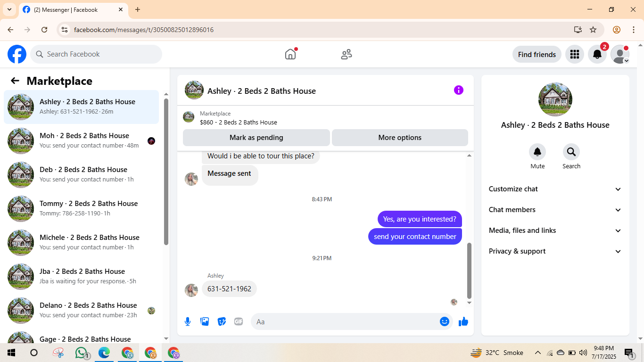644x362 pixels.
Task: Click the 'send your contact number' message bubble
Action: (415, 237)
